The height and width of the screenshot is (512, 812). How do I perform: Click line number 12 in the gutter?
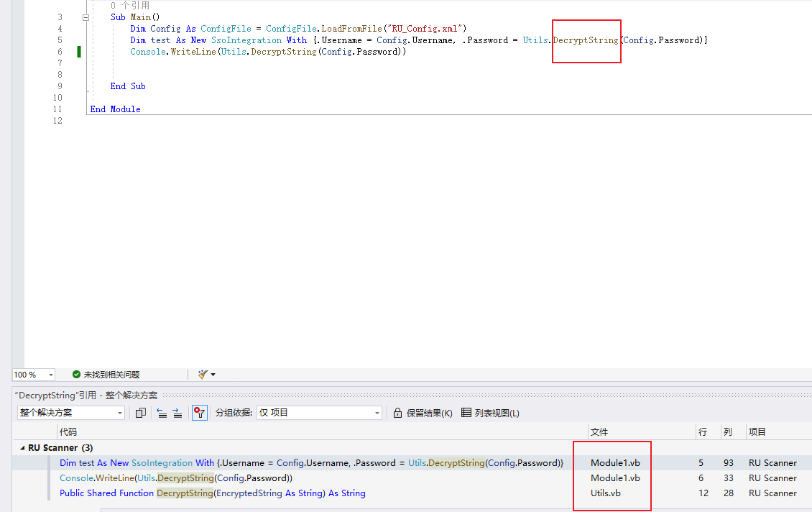click(x=57, y=120)
